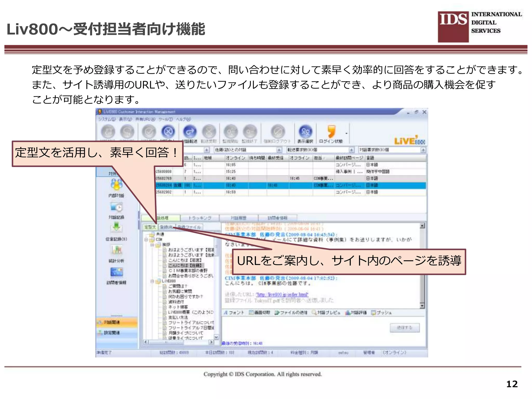This screenshot has width=532, height=399.
Task: Open the 転送要求数(0)個 dropdown
Action: [x=351, y=150]
